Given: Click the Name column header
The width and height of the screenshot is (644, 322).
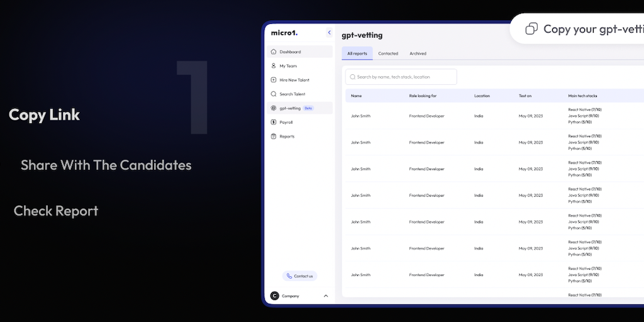Looking at the screenshot, I should pos(356,96).
